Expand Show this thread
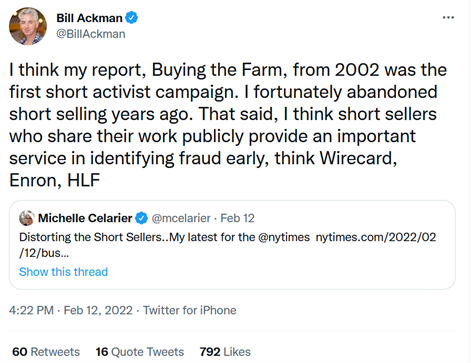Viewport: 471px width, 363px height. coord(63,272)
